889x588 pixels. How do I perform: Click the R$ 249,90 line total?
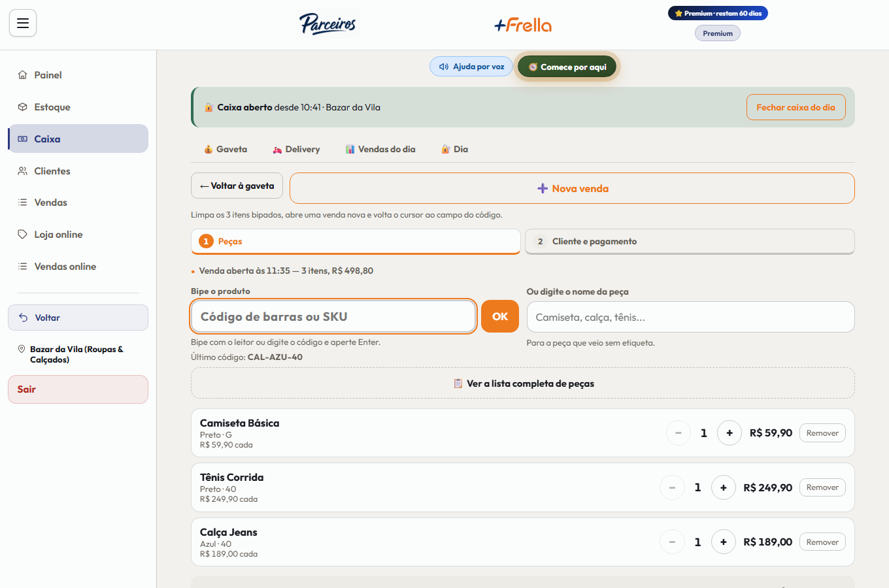pos(767,488)
